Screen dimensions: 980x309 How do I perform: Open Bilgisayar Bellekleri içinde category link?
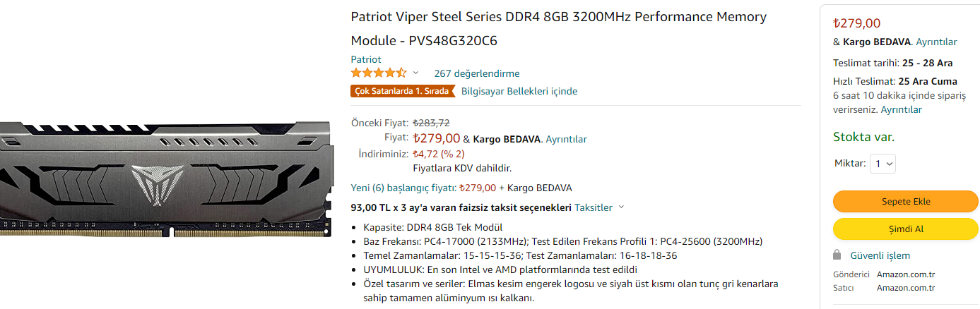pos(519,91)
